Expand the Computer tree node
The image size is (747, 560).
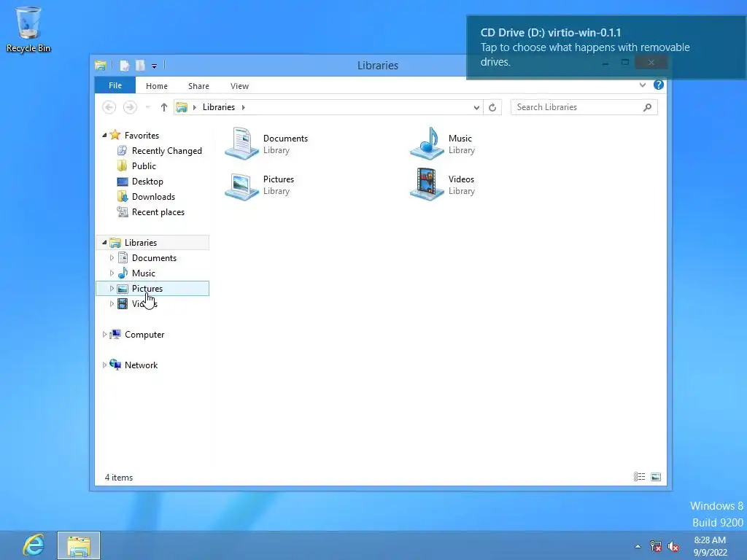tap(104, 334)
